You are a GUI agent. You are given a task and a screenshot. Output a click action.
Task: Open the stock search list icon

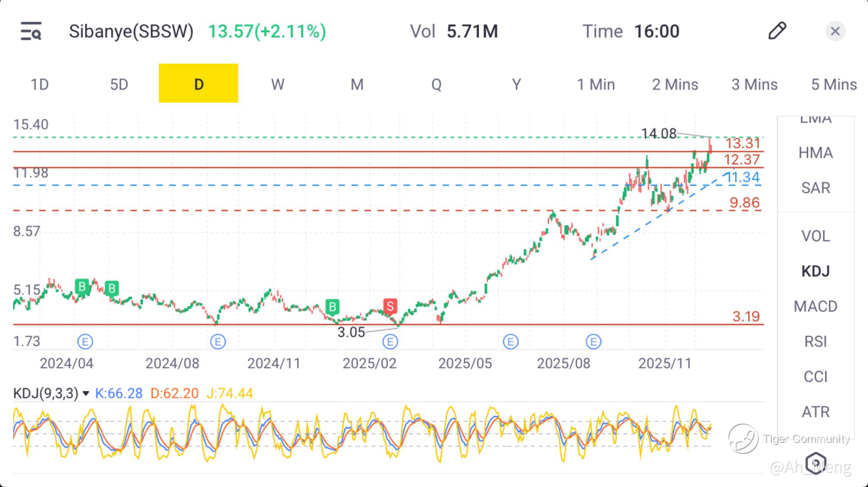click(x=31, y=31)
